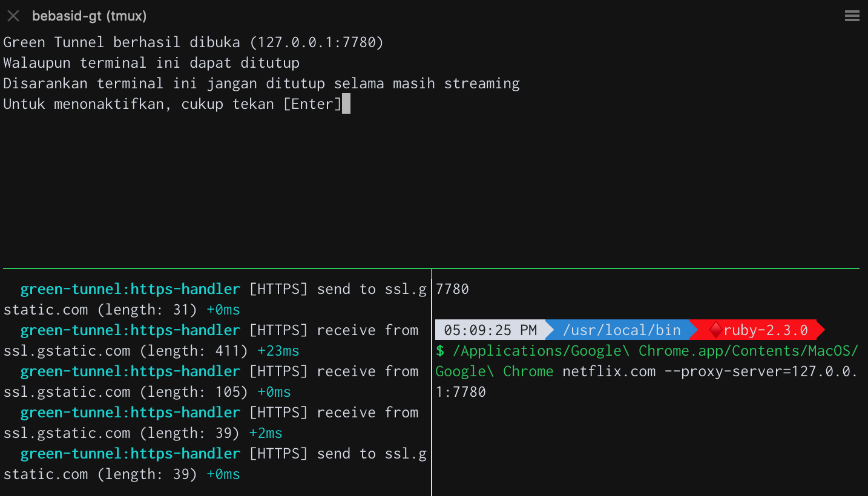868x496 pixels.
Task: Click the dollar sign shell prompt symbol
Action: tap(439, 350)
